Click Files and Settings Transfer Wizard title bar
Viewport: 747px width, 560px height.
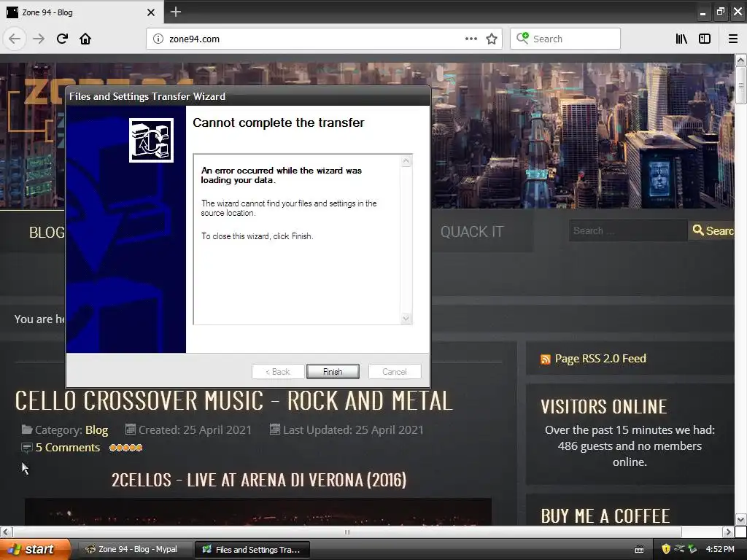(248, 96)
